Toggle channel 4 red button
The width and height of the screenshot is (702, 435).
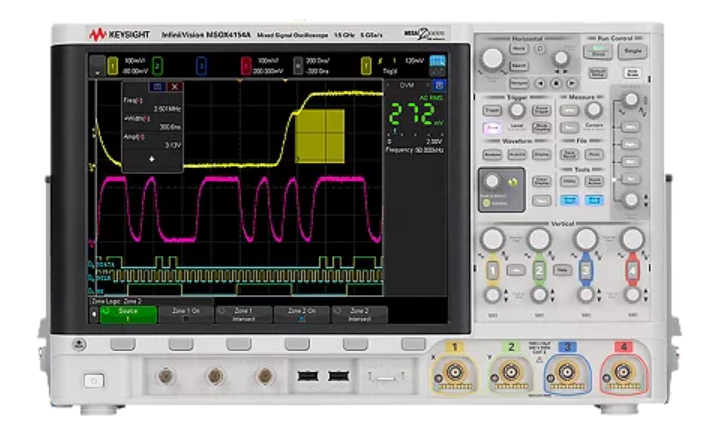632,270
